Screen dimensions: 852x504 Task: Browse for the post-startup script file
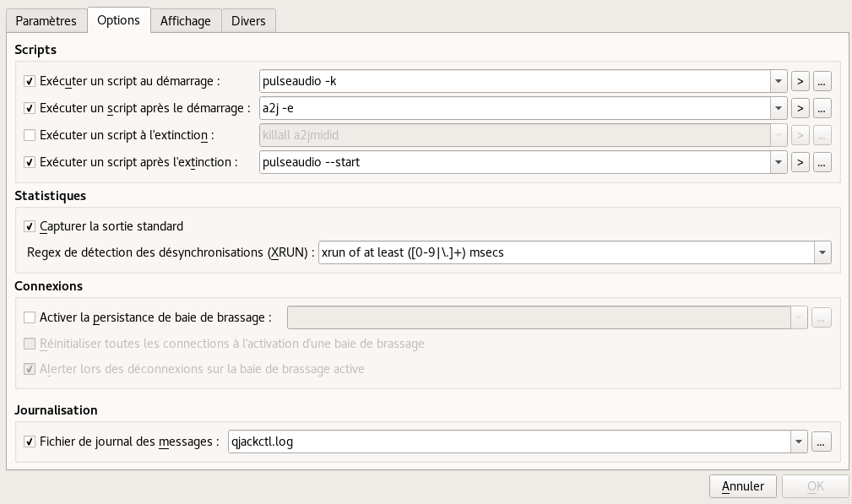822,108
